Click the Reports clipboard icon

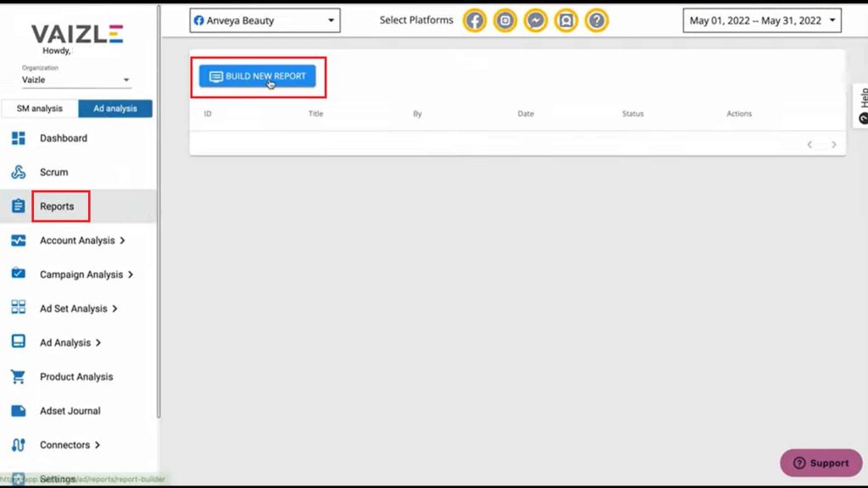pos(19,206)
